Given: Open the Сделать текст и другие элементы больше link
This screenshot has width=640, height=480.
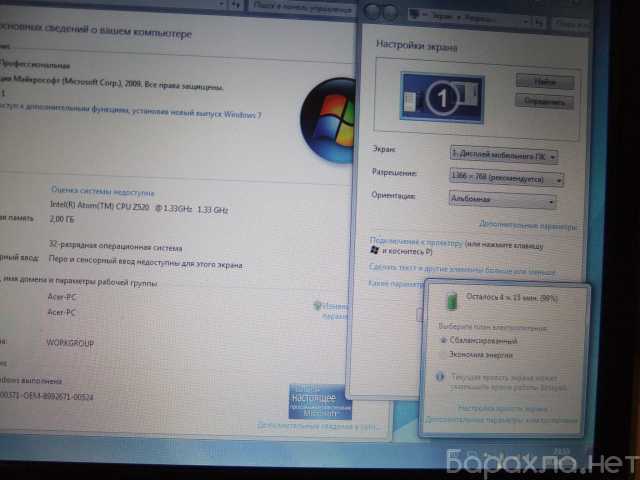Looking at the screenshot, I should coord(462,269).
